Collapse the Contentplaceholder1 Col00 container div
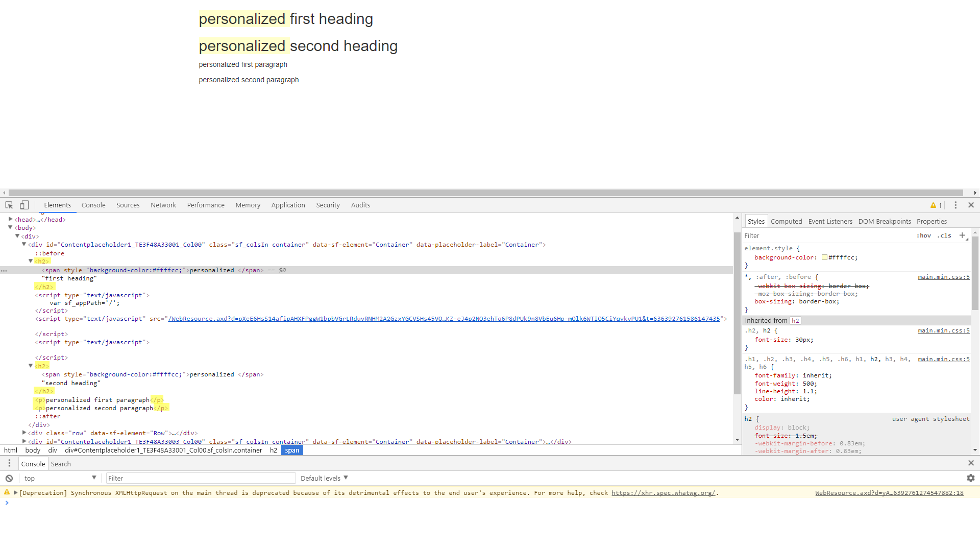This screenshot has height=546, width=980. (24, 244)
